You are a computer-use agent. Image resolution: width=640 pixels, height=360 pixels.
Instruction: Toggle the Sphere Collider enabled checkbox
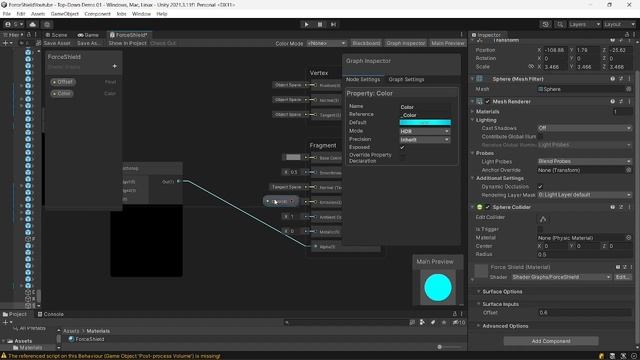click(487, 207)
